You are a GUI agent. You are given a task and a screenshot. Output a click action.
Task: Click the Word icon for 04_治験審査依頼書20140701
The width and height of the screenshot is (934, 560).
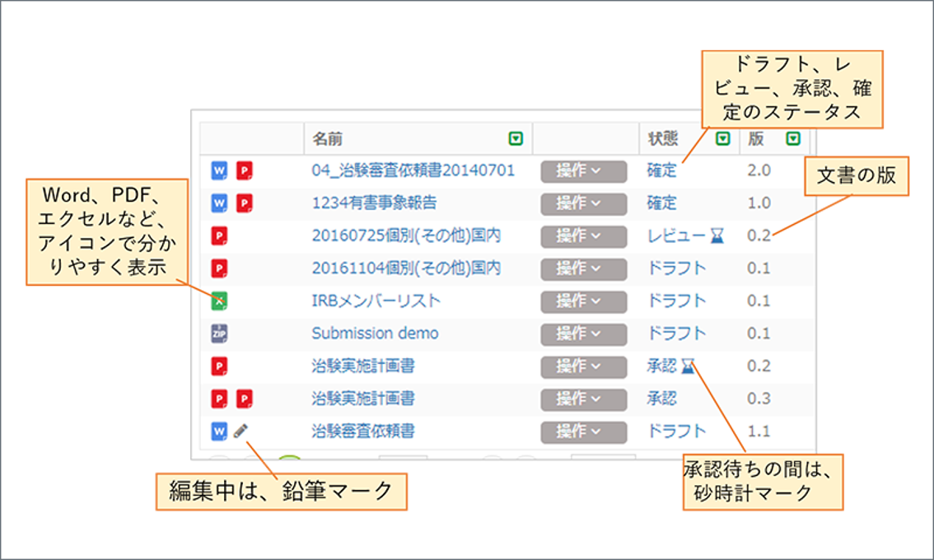[x=218, y=170]
